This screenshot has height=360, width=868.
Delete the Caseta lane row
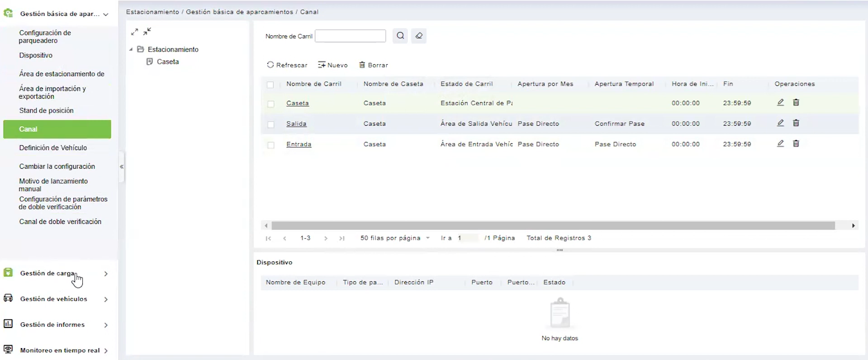click(796, 103)
